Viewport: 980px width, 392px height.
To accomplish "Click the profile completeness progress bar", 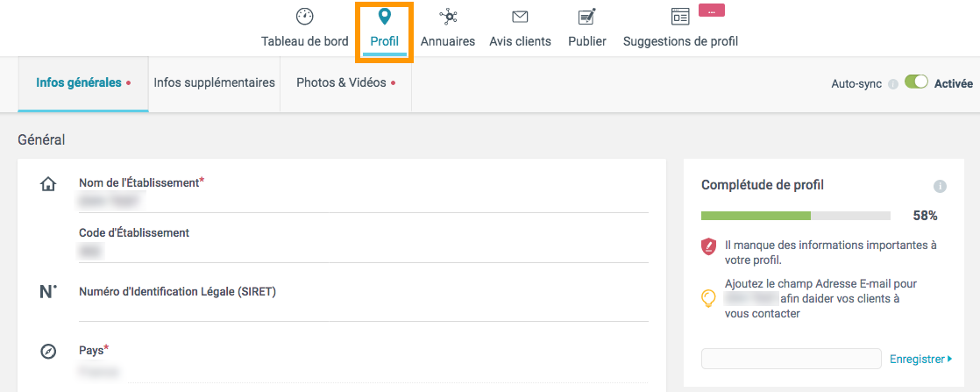I will tap(795, 215).
